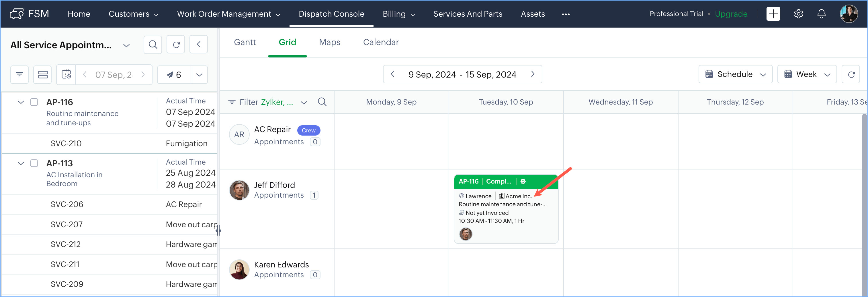Go to next week in grid
Screen dimensions: 868x297
pyautogui.click(x=532, y=74)
